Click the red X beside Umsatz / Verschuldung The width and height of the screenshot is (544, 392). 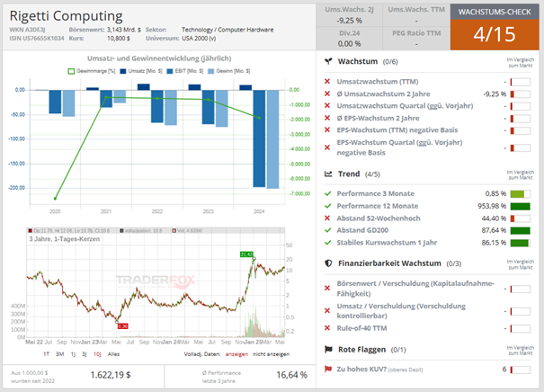327,311
